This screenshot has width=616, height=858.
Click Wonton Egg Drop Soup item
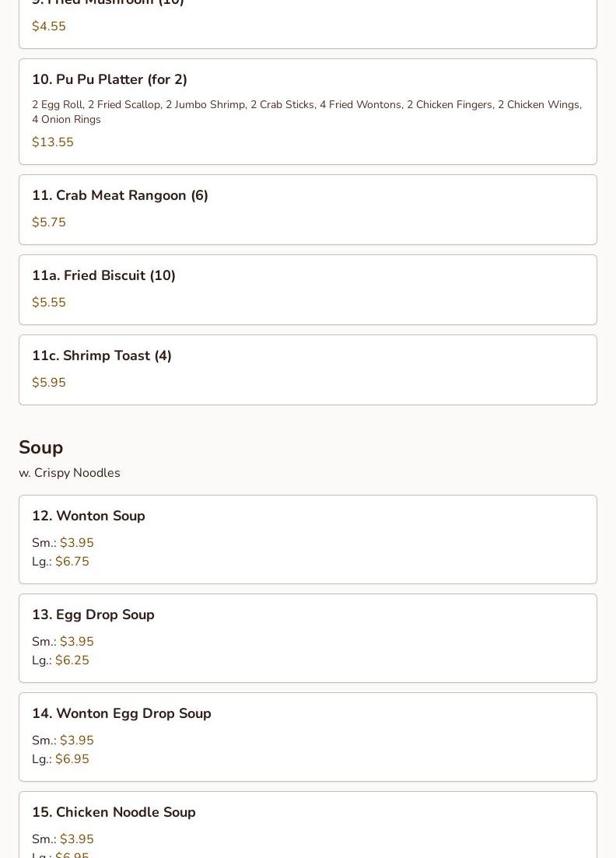(121, 713)
